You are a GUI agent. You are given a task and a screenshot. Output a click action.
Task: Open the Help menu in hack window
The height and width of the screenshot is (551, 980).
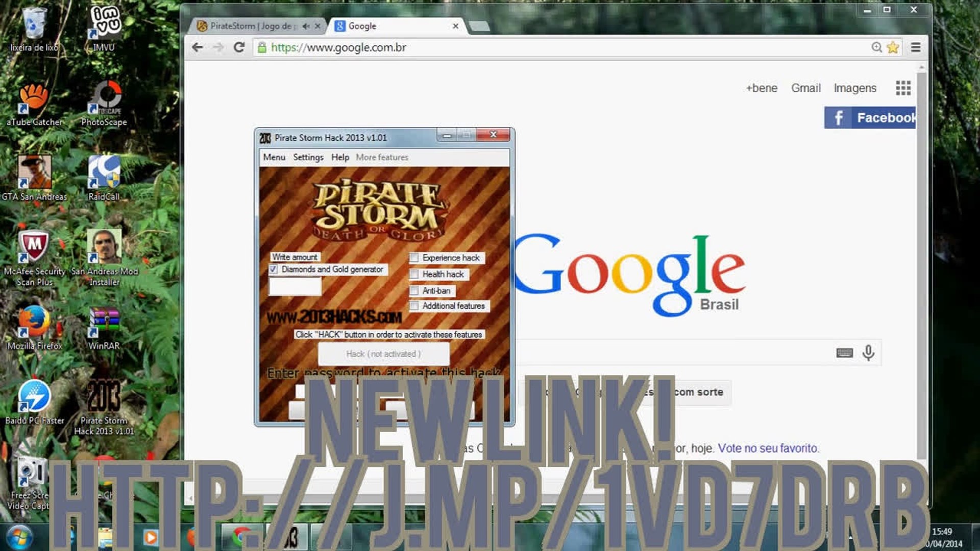[x=340, y=157]
